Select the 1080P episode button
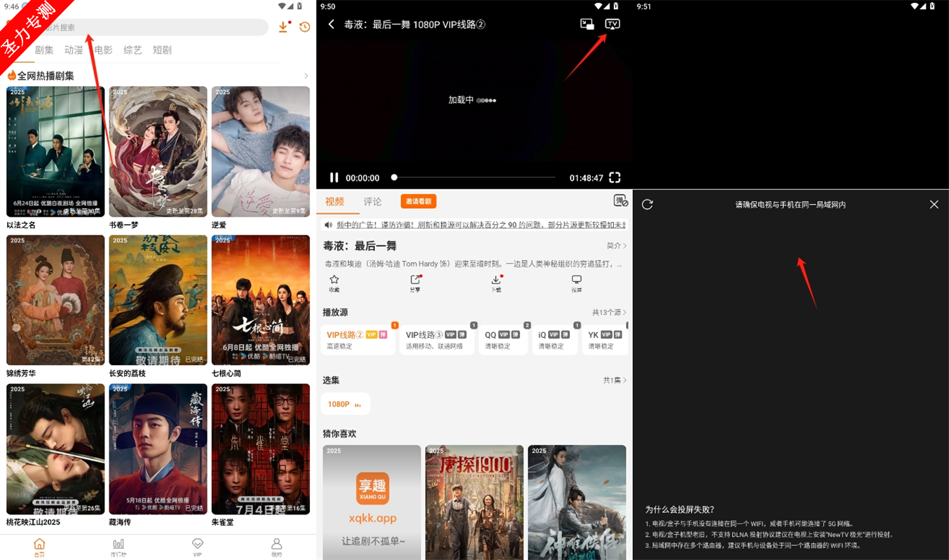This screenshot has height=560, width=949. pyautogui.click(x=345, y=404)
